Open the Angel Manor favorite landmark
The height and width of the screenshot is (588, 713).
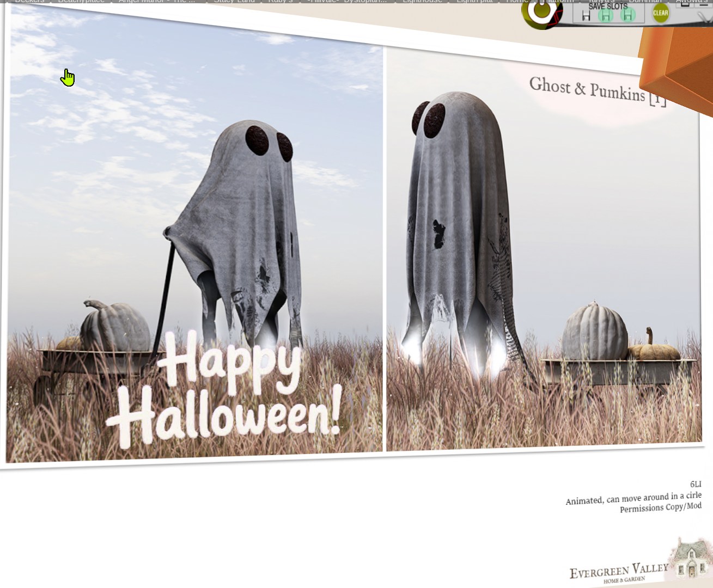157,2
